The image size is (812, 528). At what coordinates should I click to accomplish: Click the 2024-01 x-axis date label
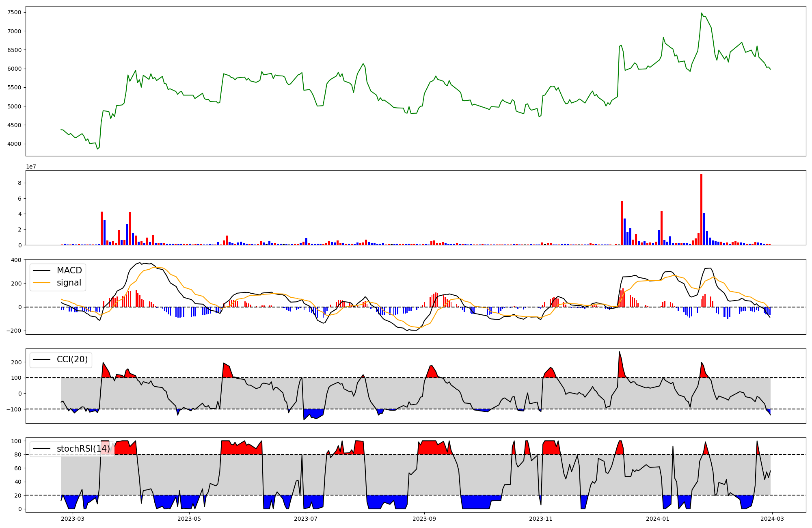[657, 518]
